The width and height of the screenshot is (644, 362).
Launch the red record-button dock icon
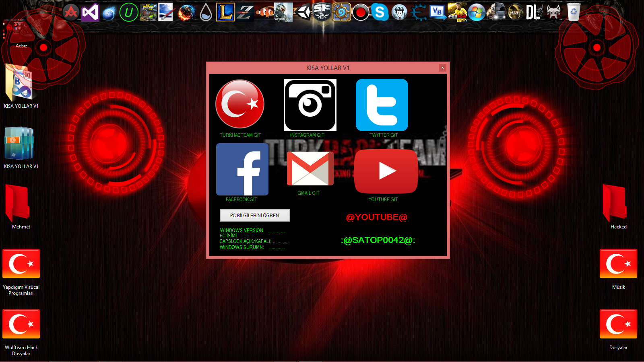pos(361,12)
